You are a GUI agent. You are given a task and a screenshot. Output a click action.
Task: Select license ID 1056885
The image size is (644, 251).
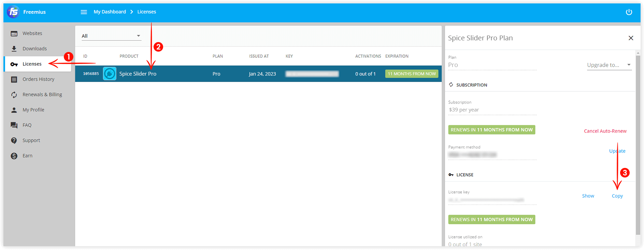click(x=91, y=74)
